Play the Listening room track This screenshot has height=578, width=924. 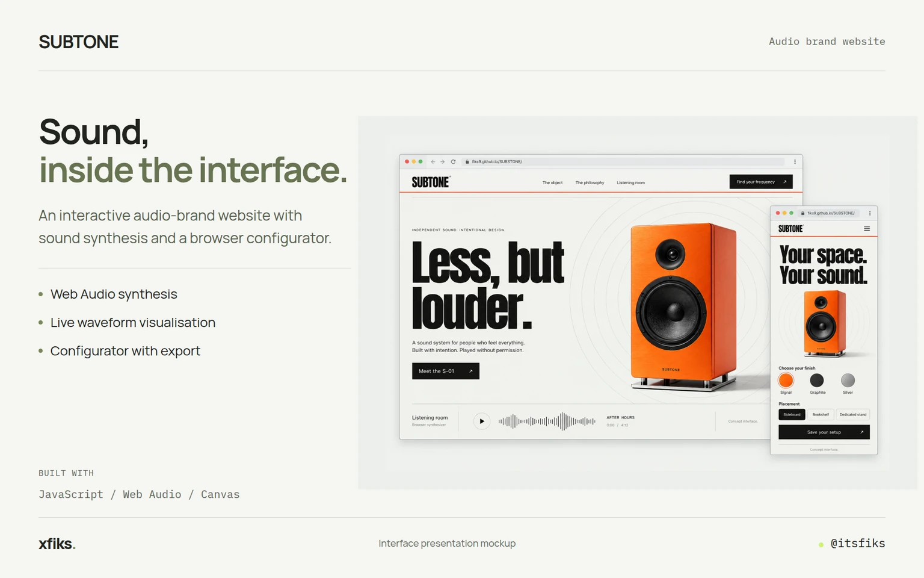coord(481,421)
